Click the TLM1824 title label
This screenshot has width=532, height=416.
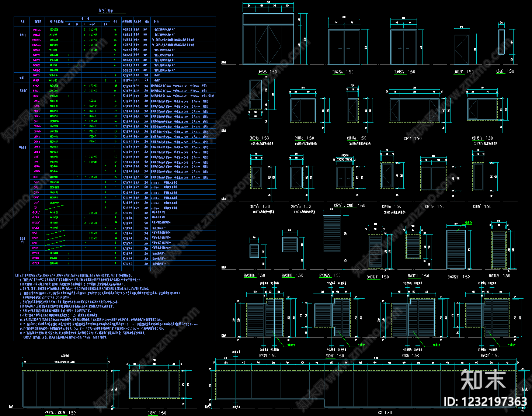(400, 72)
